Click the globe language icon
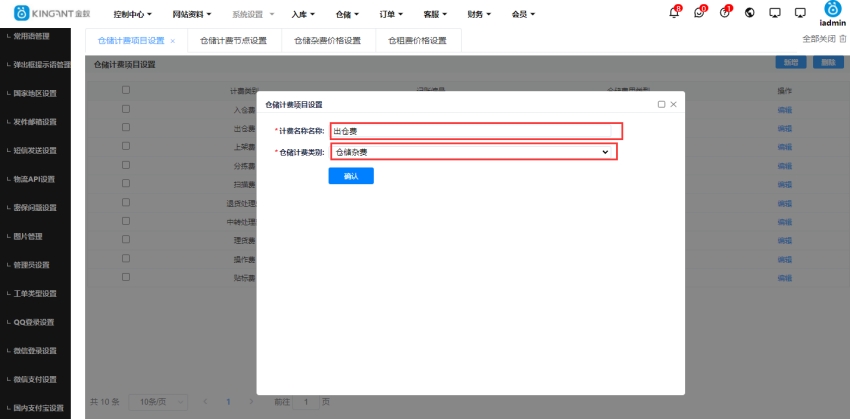The image size is (851, 419). point(750,12)
